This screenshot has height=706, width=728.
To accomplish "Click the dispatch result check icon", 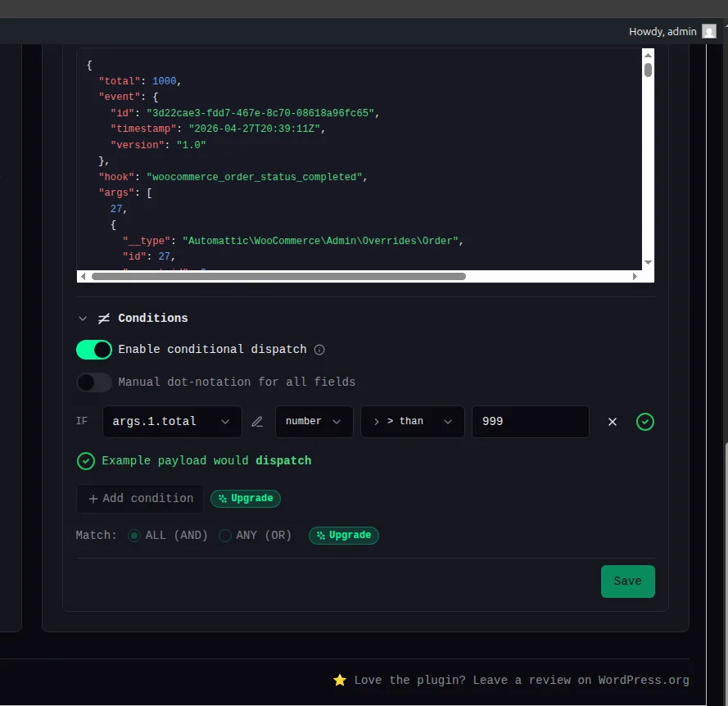I will pos(86,461).
